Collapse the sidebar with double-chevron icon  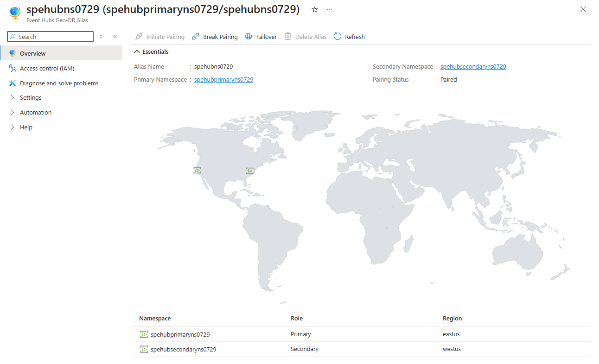pyautogui.click(x=115, y=37)
